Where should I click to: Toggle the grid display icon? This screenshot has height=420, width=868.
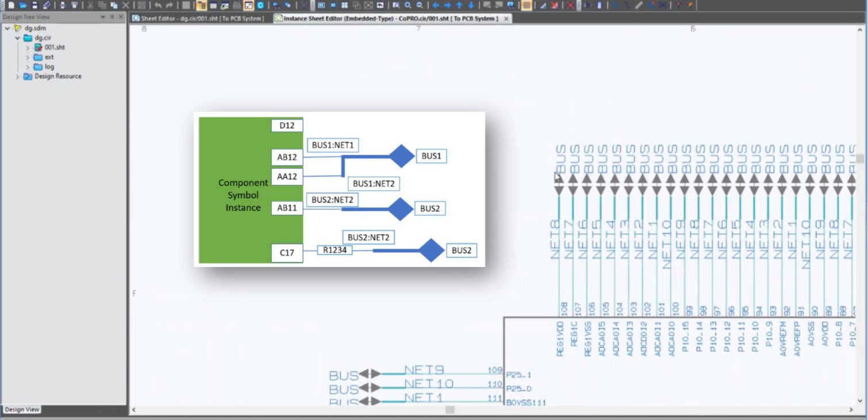pos(141,5)
